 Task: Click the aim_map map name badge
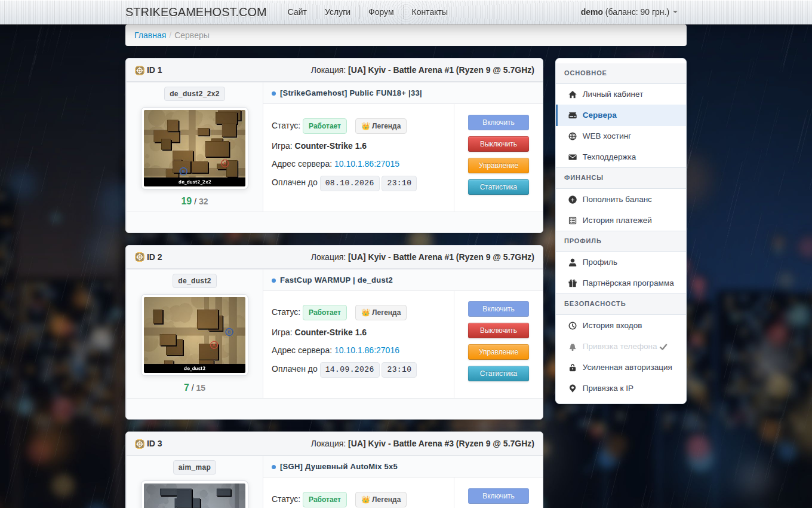(x=195, y=467)
